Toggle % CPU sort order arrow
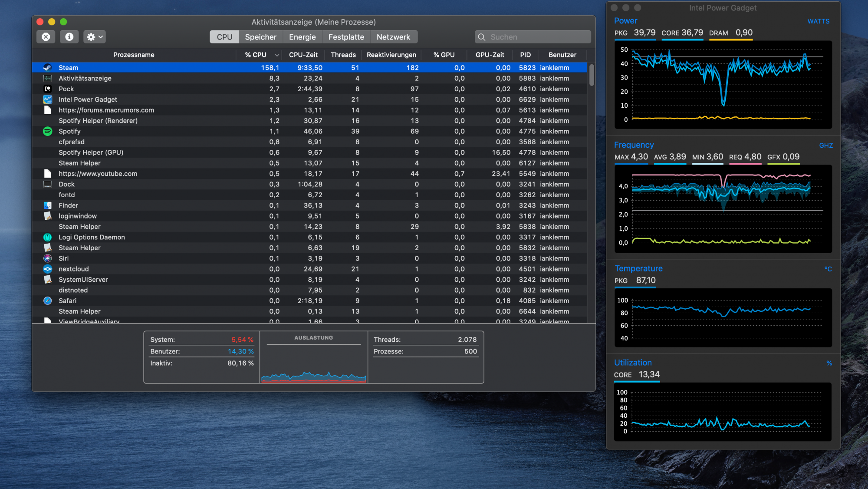 point(277,55)
